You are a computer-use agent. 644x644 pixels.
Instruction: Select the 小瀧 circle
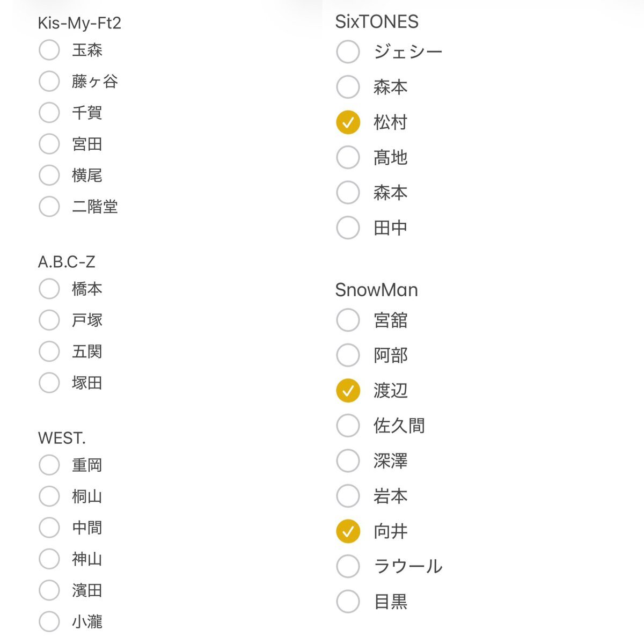[49, 621]
